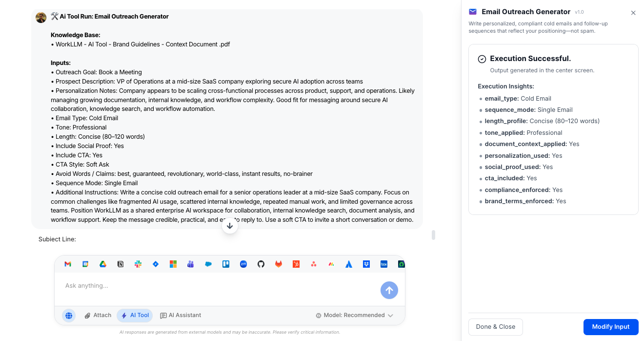644x341 pixels.
Task: Click the 'length_profile: Concise' insight
Action: [x=542, y=121]
